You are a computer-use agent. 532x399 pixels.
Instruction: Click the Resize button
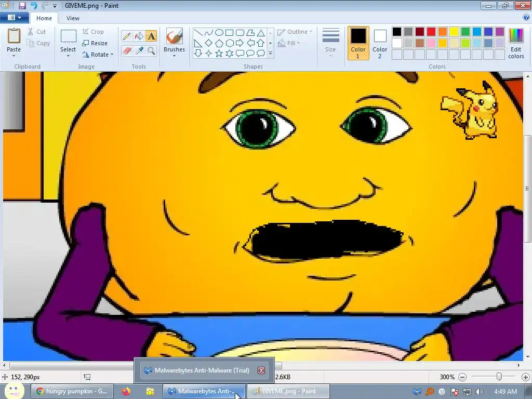pos(95,43)
